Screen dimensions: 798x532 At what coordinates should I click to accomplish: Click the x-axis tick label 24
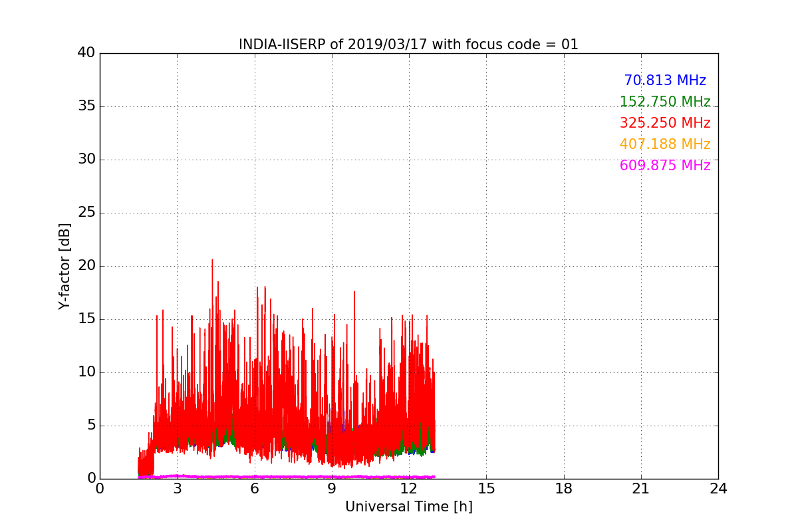[718, 489]
